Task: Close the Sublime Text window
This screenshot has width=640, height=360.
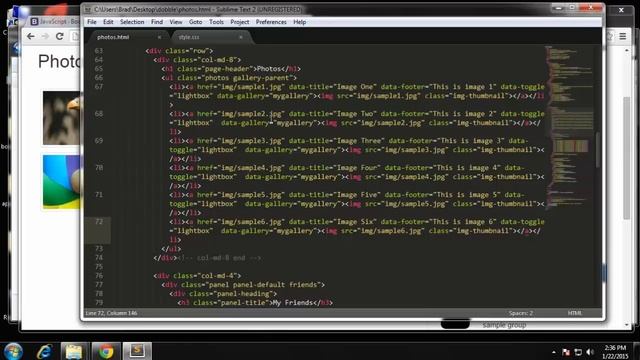Action: (591, 8)
